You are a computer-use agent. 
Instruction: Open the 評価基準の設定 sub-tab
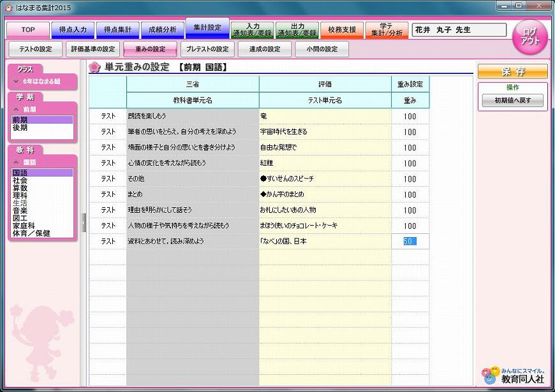(x=93, y=49)
